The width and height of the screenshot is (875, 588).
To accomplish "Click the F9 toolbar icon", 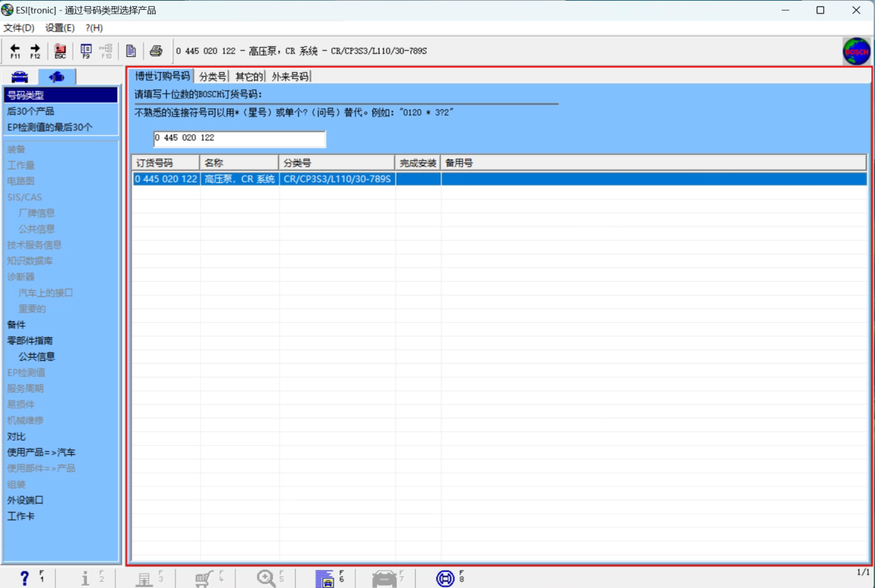I will coord(86,51).
